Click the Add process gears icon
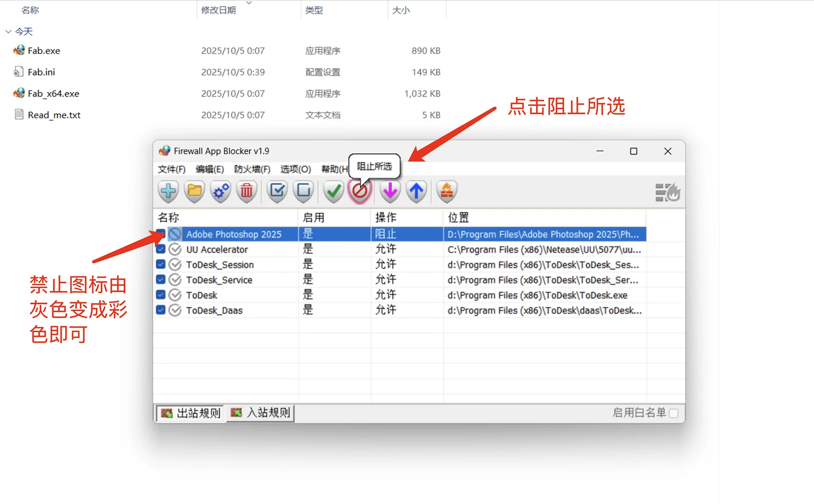This screenshot has height=504, width=814. pos(221,191)
